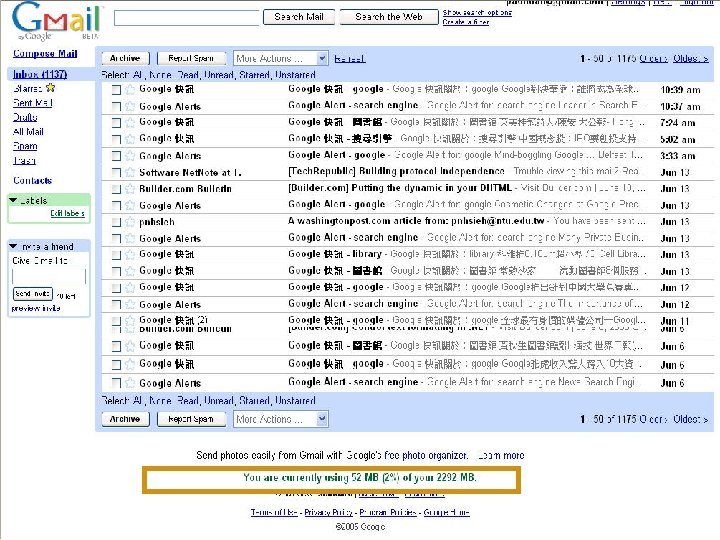720x540 pixels.
Task: Open the Starred folder
Action: click(x=28, y=88)
